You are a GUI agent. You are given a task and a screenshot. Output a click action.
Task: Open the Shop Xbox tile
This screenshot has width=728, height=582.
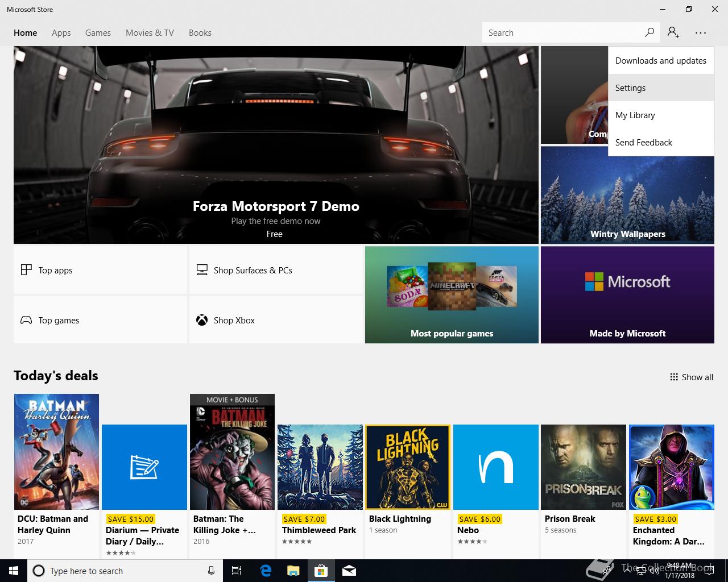pos(276,320)
